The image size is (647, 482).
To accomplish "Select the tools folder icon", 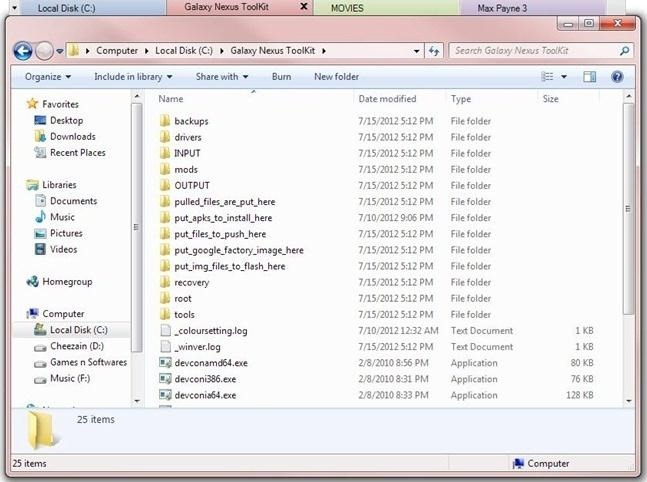I will 165,314.
